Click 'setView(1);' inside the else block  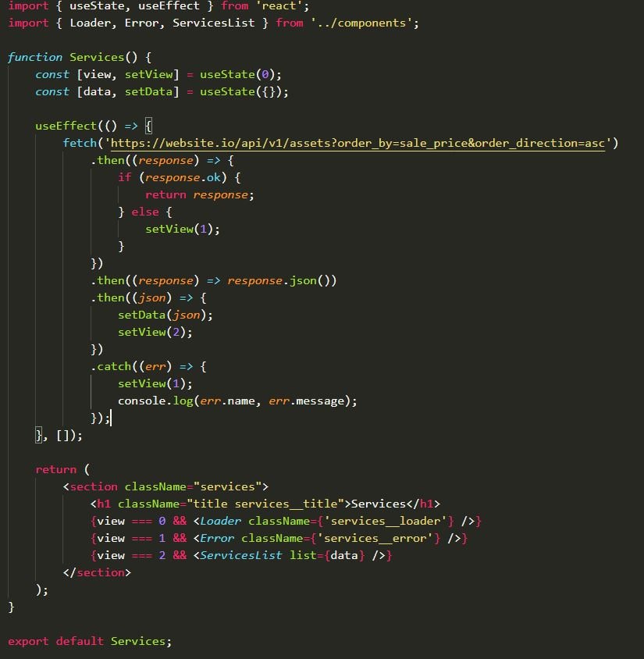(x=183, y=229)
